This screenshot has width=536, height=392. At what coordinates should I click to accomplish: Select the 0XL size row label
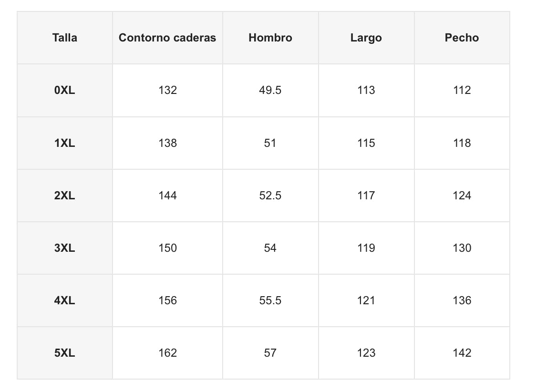point(65,90)
